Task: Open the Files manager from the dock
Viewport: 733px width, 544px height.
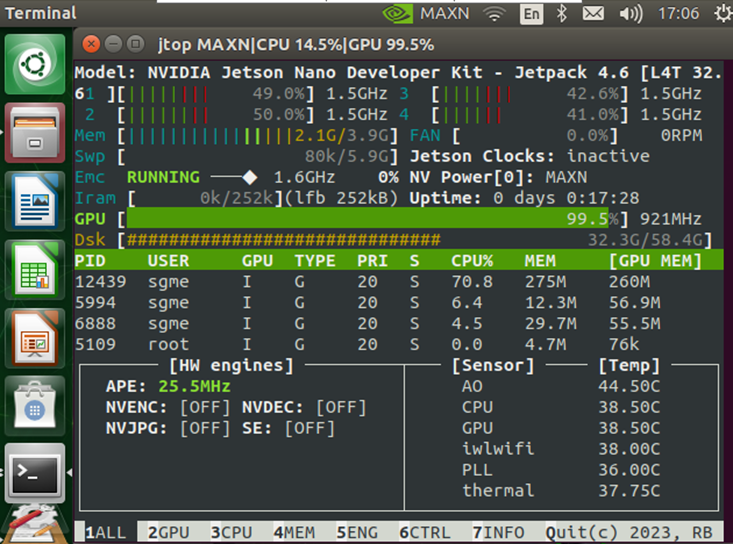Action: coord(35,133)
